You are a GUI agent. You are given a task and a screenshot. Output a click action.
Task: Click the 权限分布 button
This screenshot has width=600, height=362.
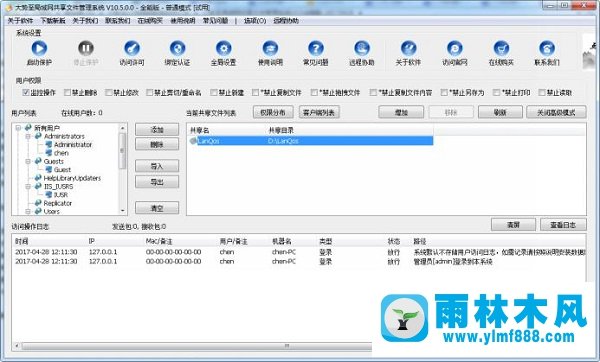coord(273,113)
